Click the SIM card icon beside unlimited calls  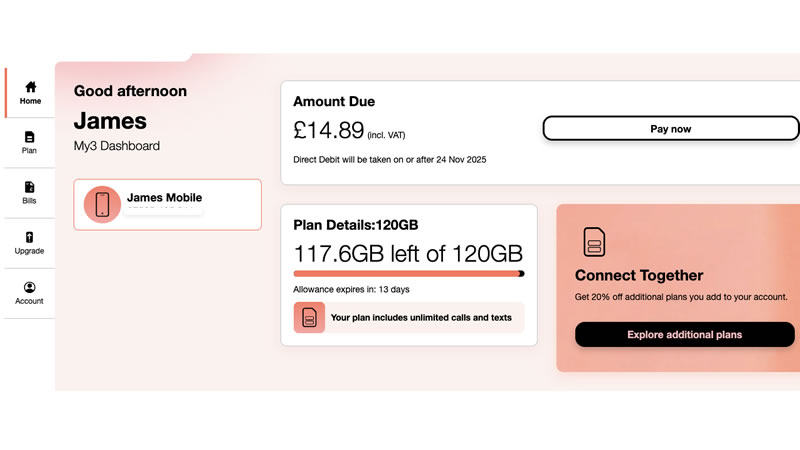[309, 318]
